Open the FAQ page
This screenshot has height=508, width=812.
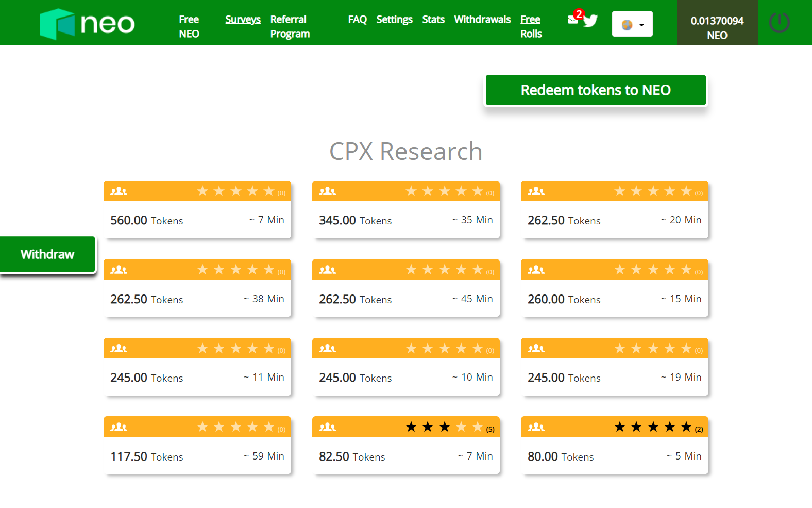pyautogui.click(x=357, y=20)
